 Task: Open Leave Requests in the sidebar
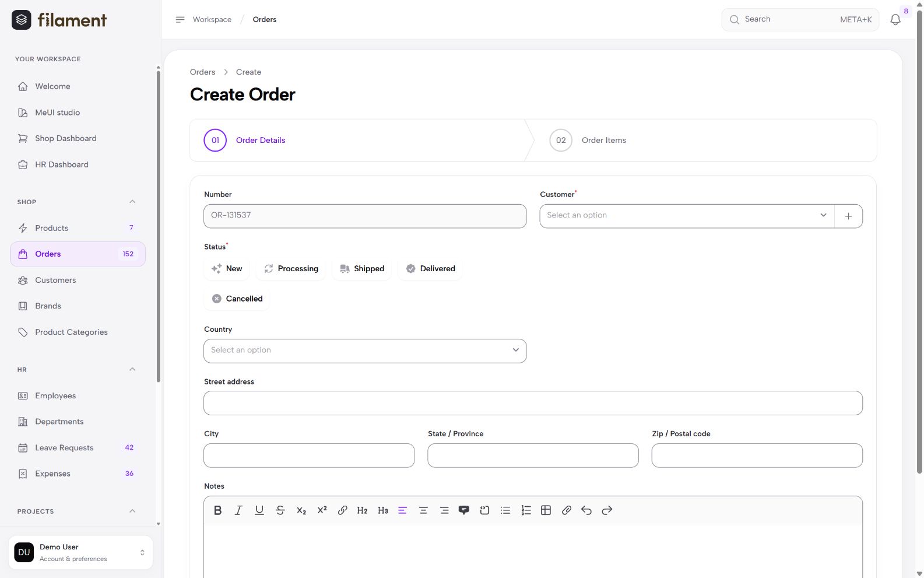(78, 448)
